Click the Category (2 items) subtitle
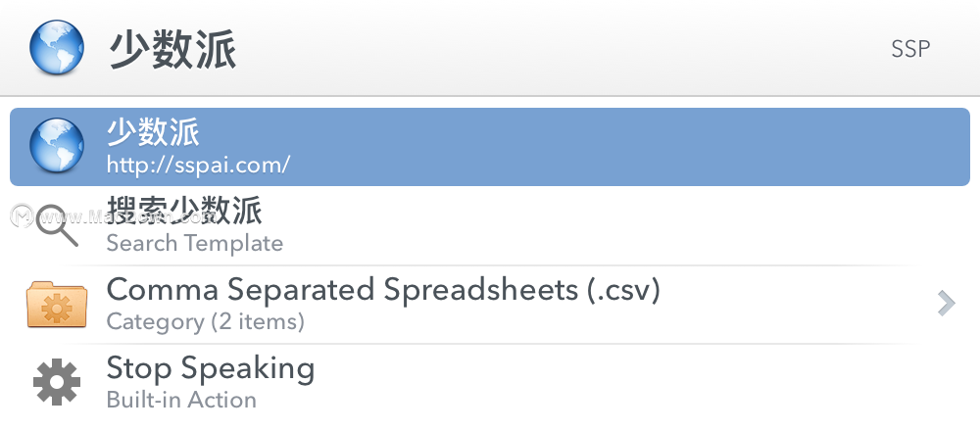The width and height of the screenshot is (980, 431). click(x=206, y=321)
